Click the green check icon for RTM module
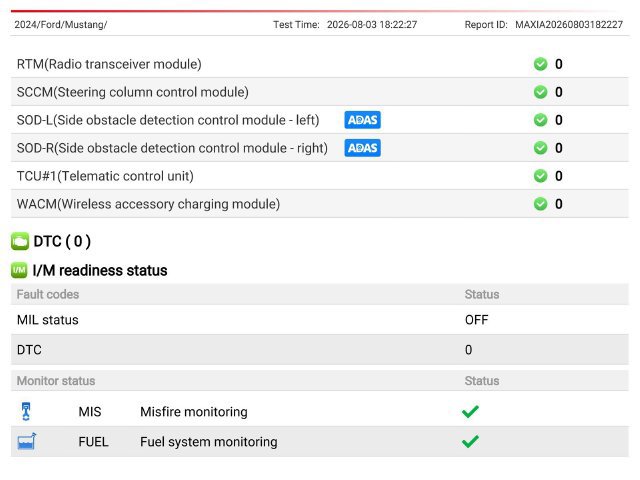The height and width of the screenshot is (480, 640). 540,64
